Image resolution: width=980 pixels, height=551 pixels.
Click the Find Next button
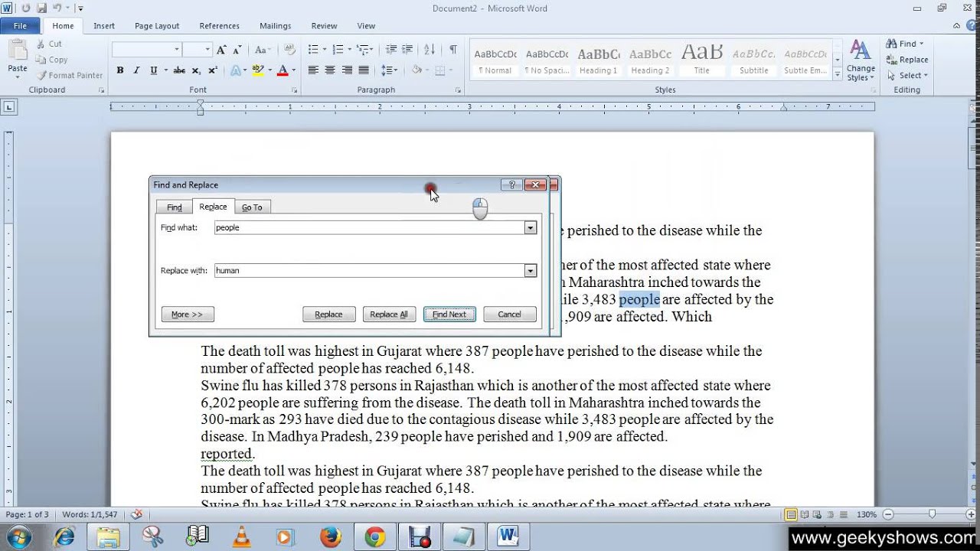tap(449, 315)
